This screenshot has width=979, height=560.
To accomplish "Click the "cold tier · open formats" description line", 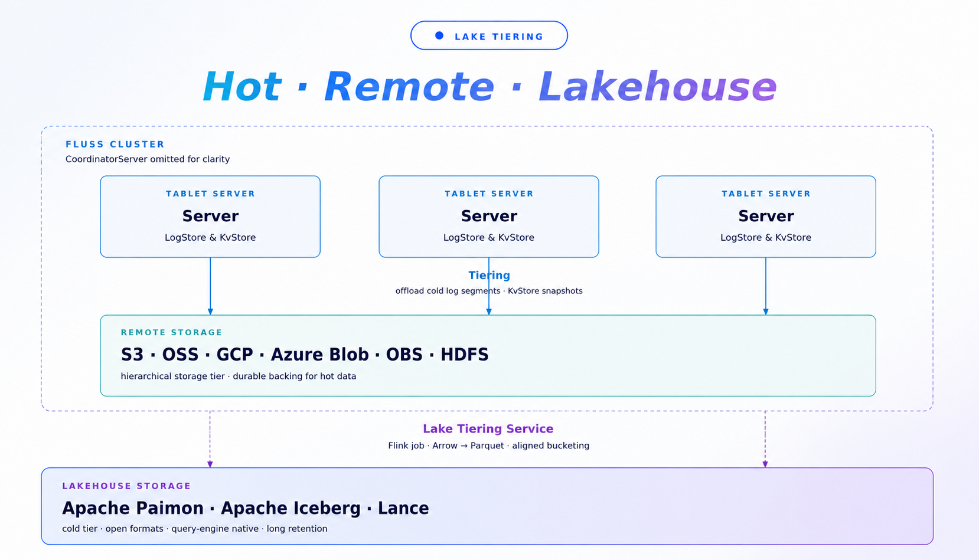I will pos(195,529).
